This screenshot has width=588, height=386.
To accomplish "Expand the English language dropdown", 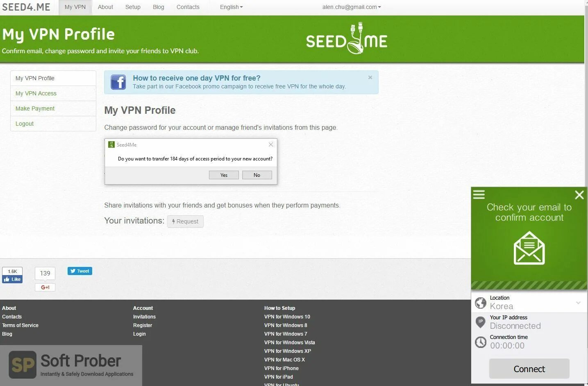I will 231,7.
